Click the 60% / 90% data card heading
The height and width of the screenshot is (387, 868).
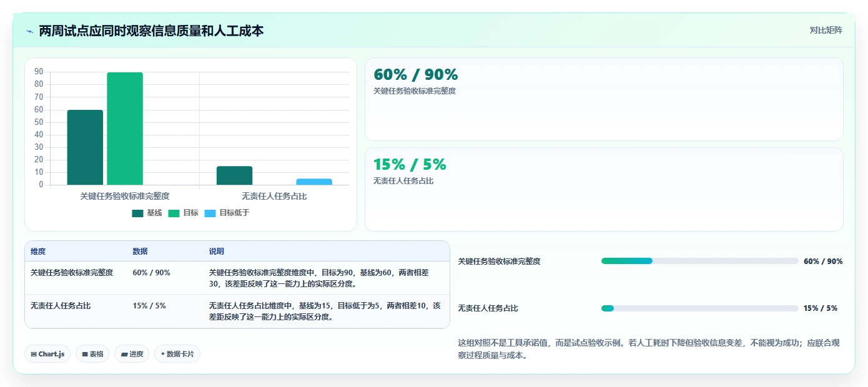pyautogui.click(x=416, y=74)
